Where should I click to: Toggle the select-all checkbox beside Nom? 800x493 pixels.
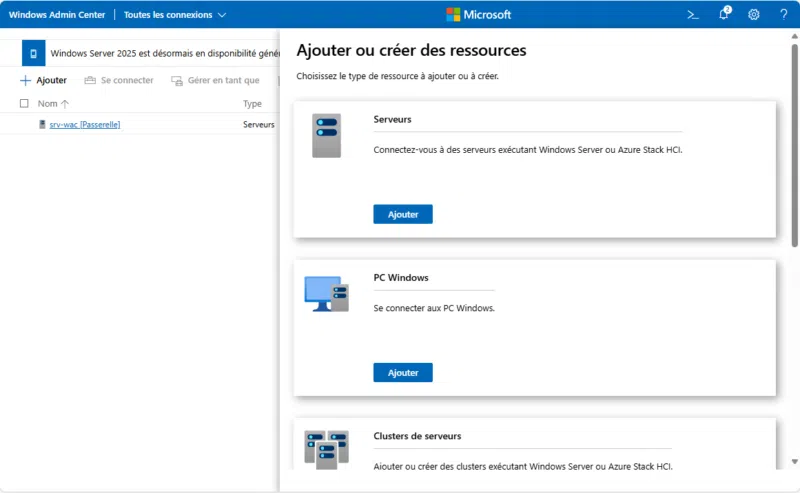(24, 103)
